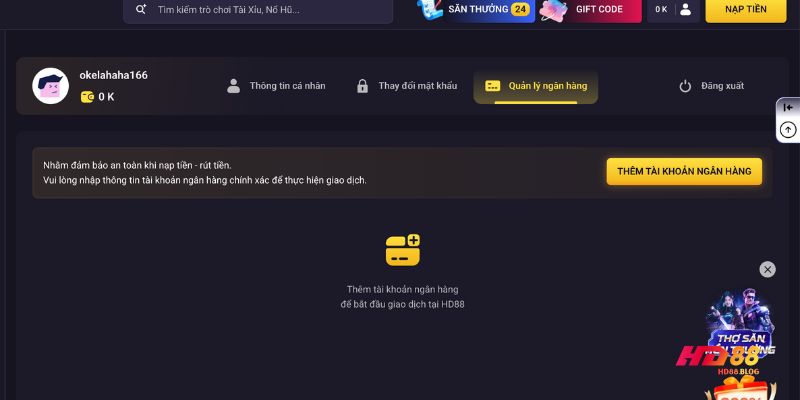Click the THÊM TÀI KHOẢN NGÂN HÀNG button
The width and height of the screenshot is (800, 400).
684,171
